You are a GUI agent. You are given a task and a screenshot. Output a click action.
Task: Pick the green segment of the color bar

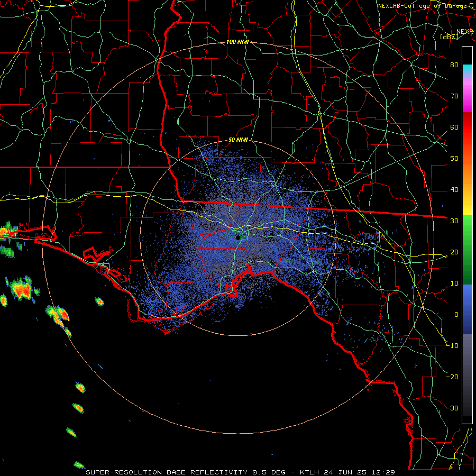[x=467, y=250]
